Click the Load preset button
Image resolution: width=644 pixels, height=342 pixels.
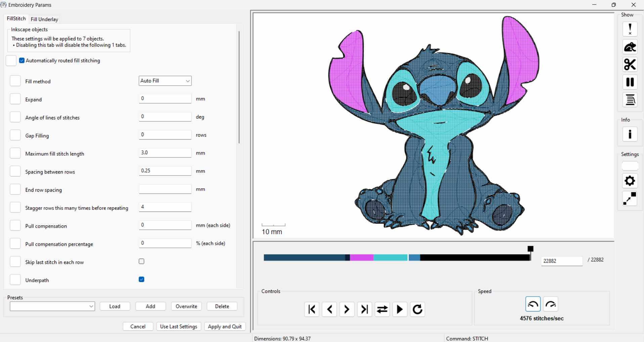click(115, 306)
